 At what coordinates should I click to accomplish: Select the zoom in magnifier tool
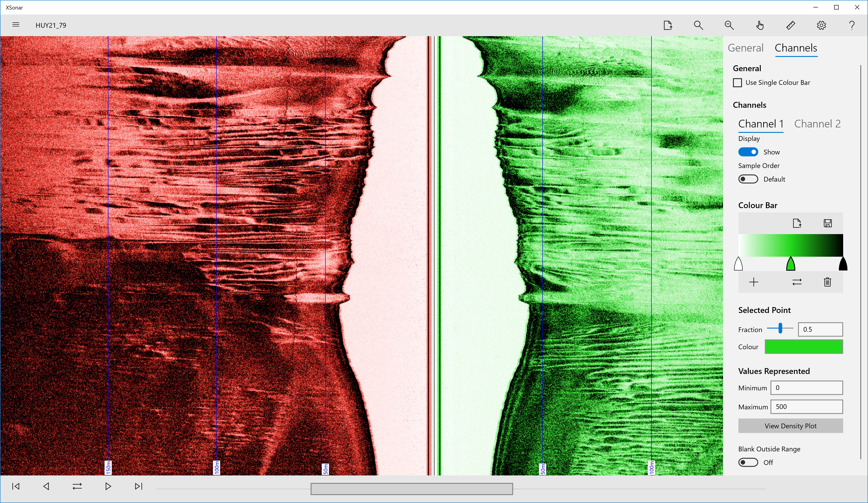click(x=698, y=25)
